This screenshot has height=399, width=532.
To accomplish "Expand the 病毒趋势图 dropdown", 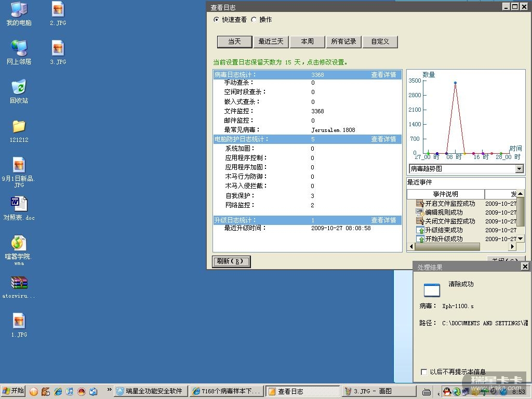I will (519, 169).
